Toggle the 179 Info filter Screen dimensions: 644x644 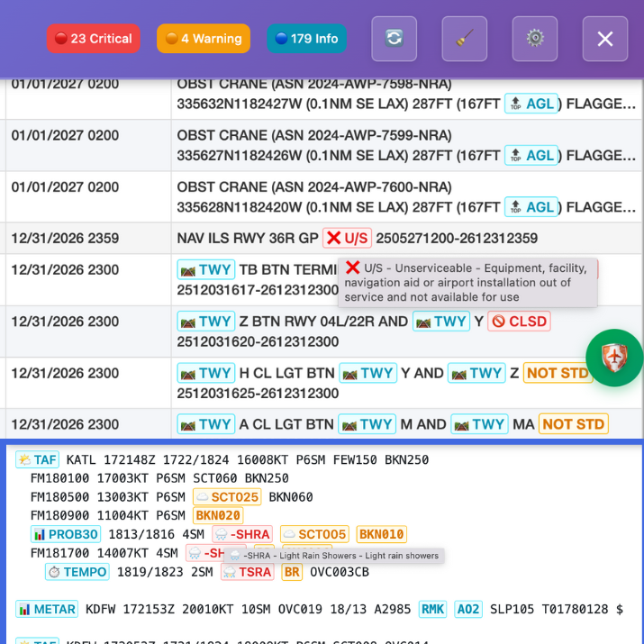(306, 39)
